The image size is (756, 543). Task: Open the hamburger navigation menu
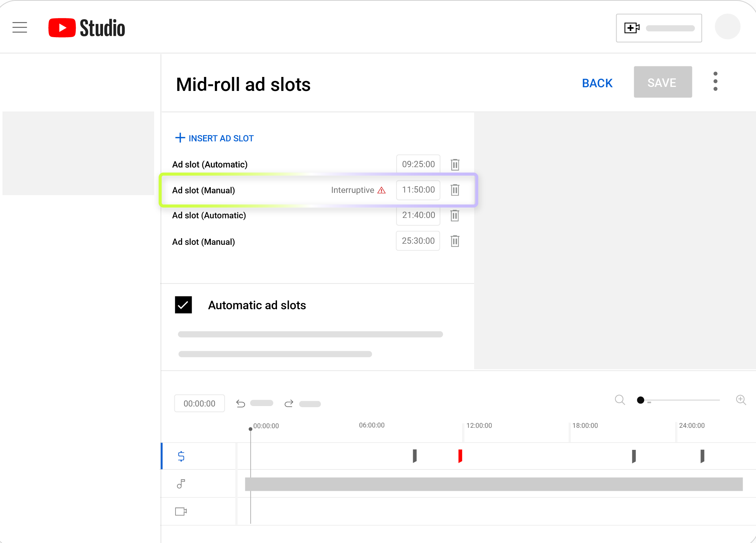pos(19,28)
